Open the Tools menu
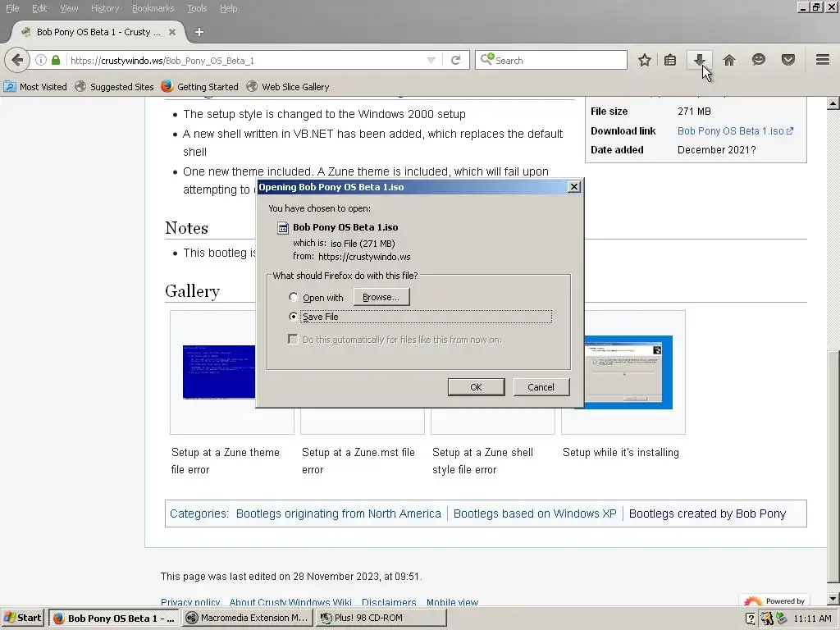The height and width of the screenshot is (630, 840). pyautogui.click(x=197, y=8)
